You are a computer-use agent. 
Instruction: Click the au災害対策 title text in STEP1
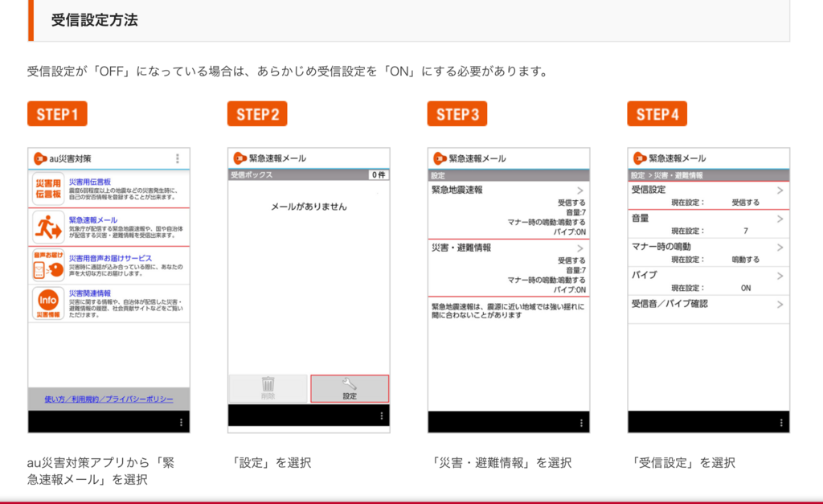click(71, 158)
